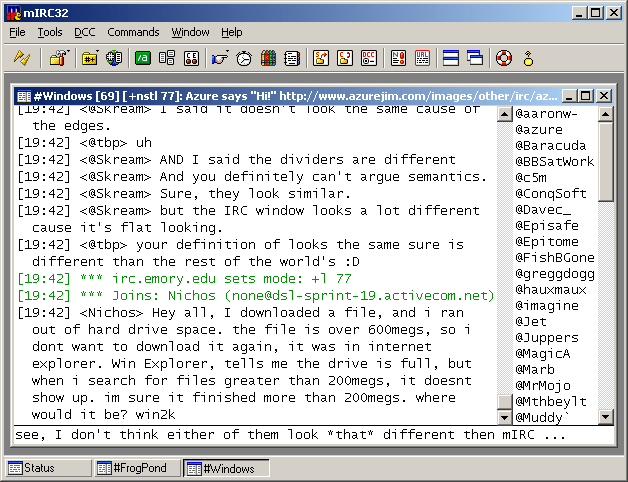Open the DCC menu

[x=85, y=32]
